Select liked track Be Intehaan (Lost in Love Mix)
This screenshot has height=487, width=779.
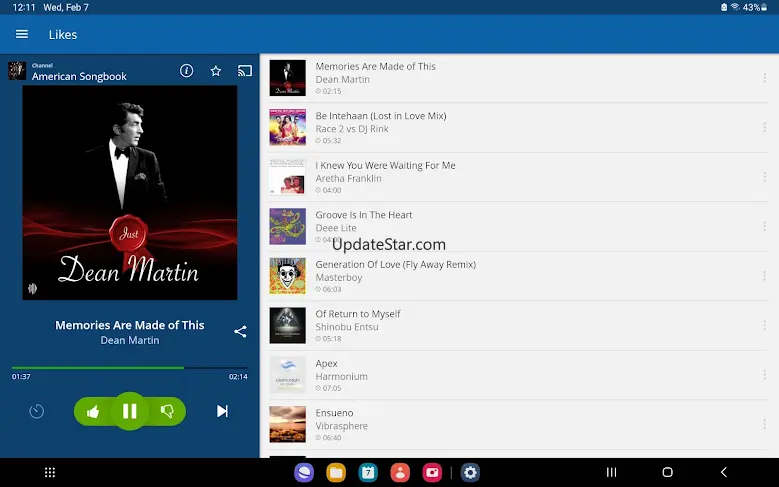(519, 127)
